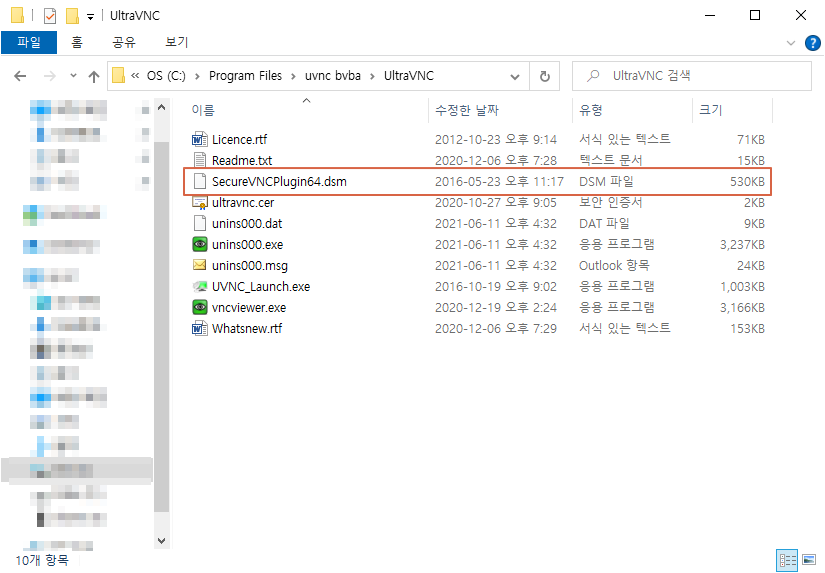
Task: Click the SecureVNCPlugin64.dsm file icon
Action: tap(199, 181)
